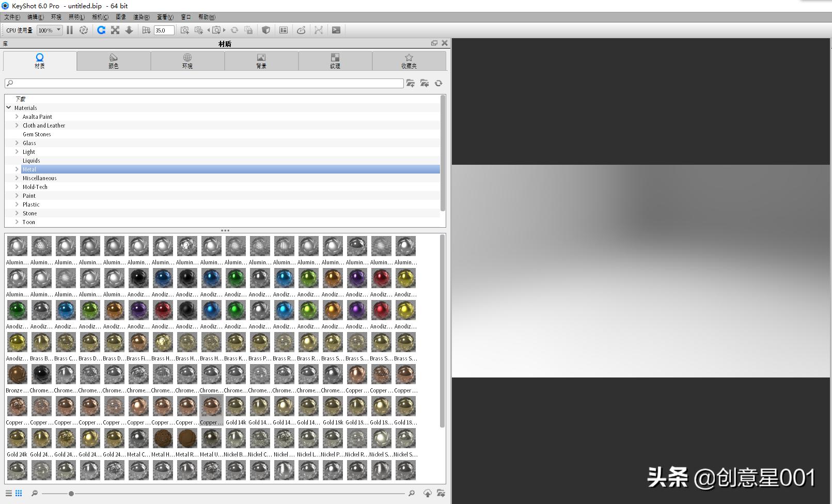Switch to the 背景 tab
This screenshot has width=832, height=504.
(261, 61)
